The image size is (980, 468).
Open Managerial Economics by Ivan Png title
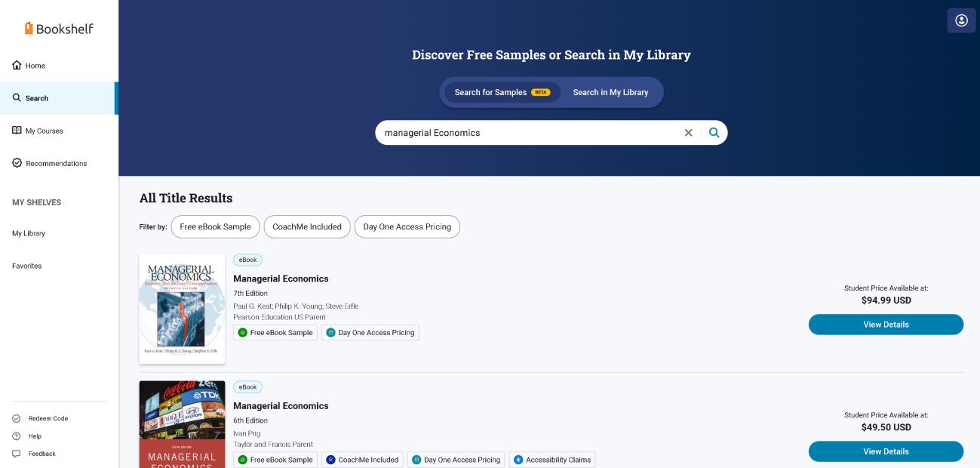[x=281, y=406]
